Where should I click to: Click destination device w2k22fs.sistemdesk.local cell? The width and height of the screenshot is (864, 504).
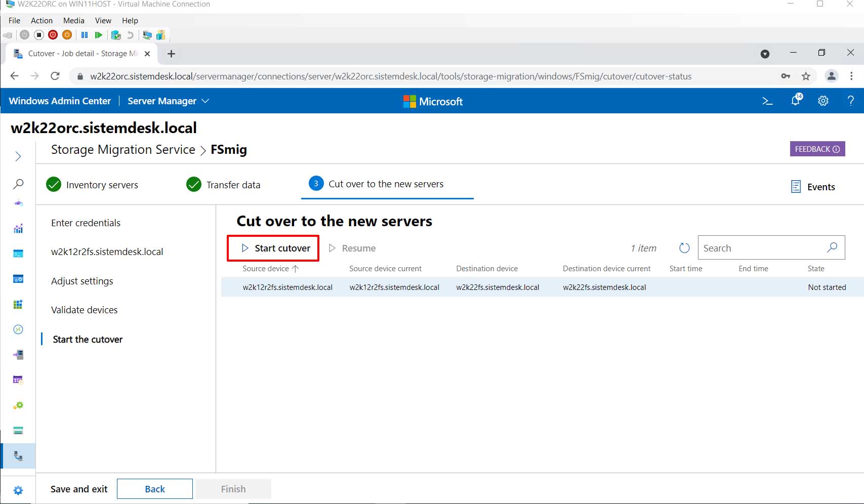click(498, 287)
